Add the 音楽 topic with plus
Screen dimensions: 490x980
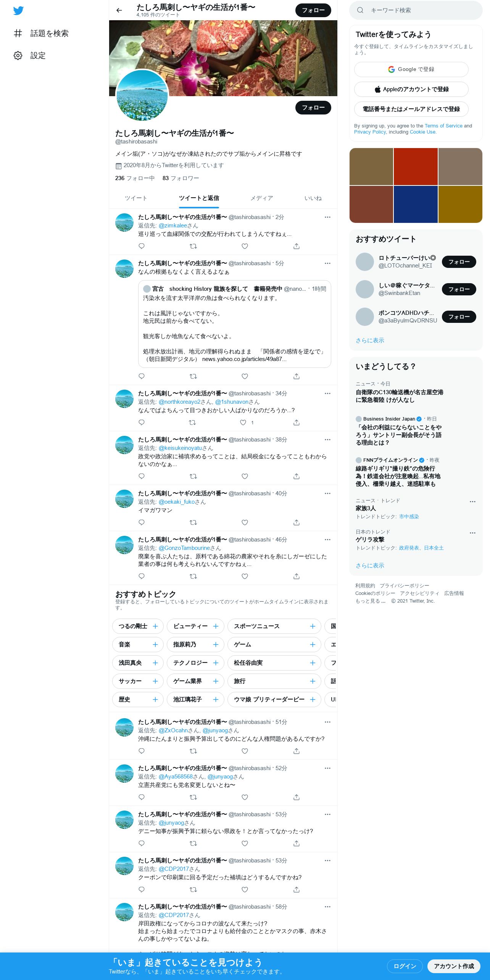click(155, 645)
